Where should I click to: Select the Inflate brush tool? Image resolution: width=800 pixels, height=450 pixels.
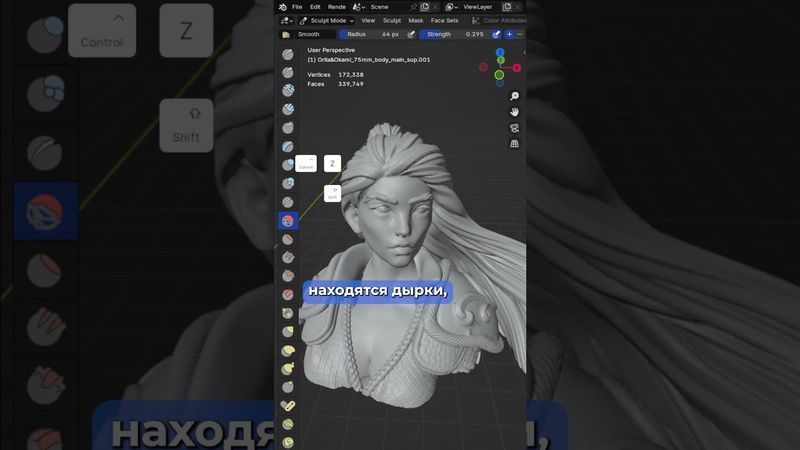[x=288, y=165]
